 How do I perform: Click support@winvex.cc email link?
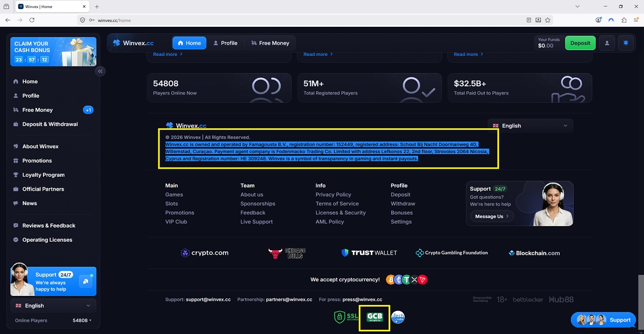tap(208, 300)
